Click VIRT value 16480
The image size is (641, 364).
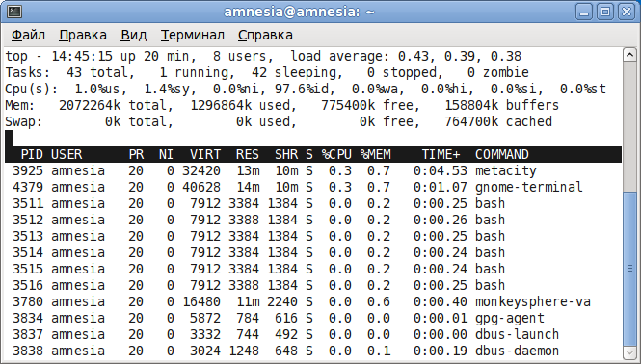[x=201, y=301]
